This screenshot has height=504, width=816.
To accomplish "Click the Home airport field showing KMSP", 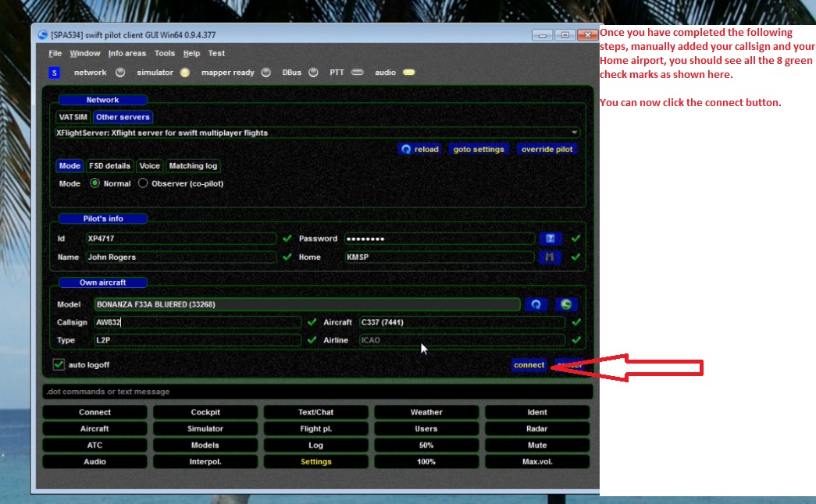I will tap(440, 257).
